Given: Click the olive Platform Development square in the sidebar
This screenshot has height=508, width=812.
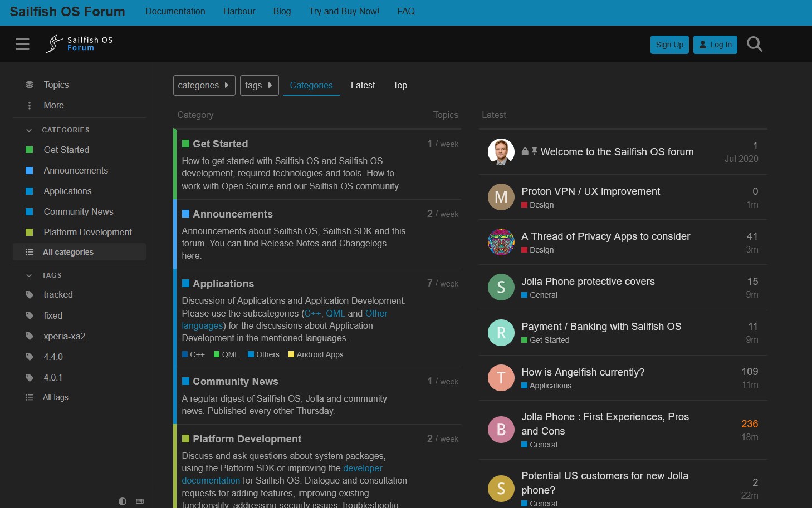Looking at the screenshot, I should [30, 232].
